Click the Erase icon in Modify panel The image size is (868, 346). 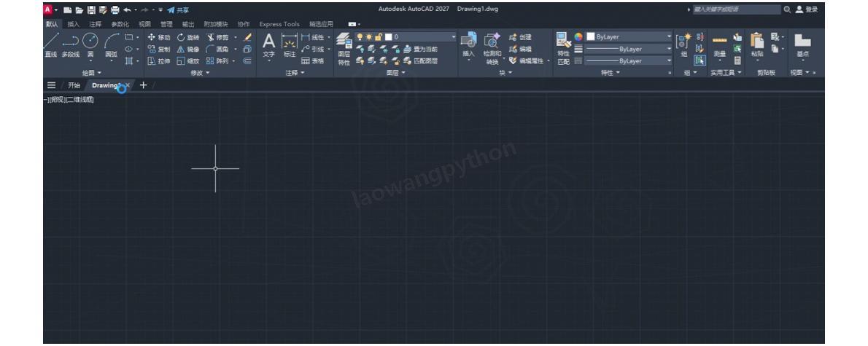click(x=247, y=37)
